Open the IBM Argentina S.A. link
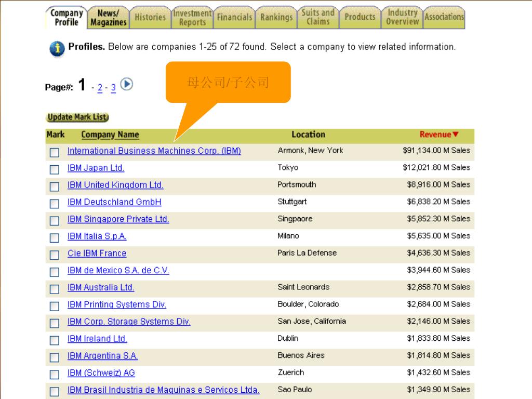 coord(102,355)
